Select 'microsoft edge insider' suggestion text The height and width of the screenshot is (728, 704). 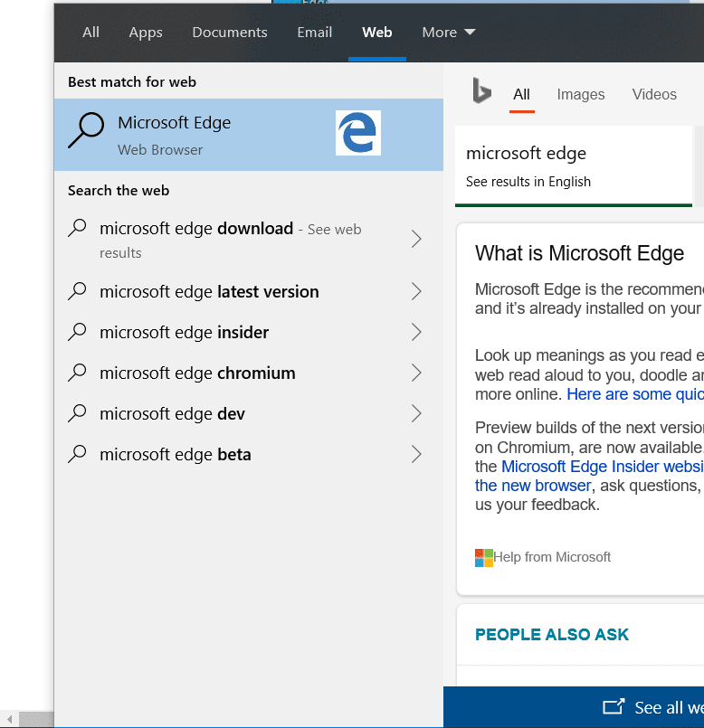(x=184, y=333)
